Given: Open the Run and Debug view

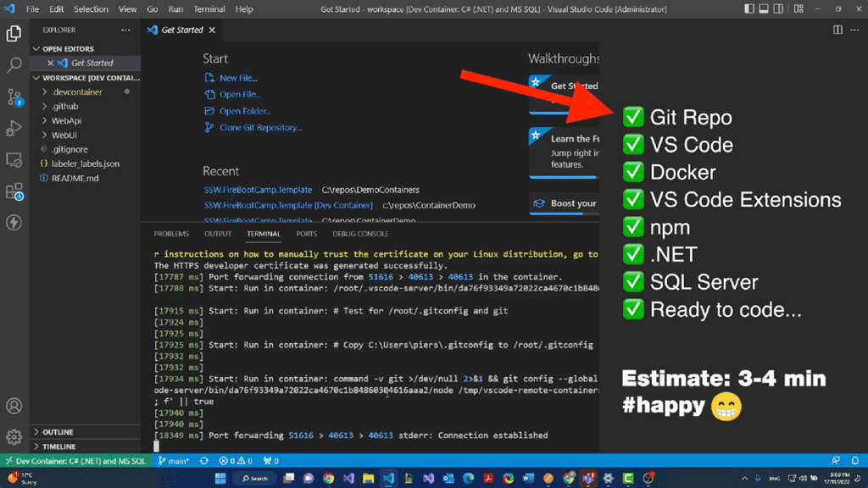Looking at the screenshot, I should tap(14, 128).
